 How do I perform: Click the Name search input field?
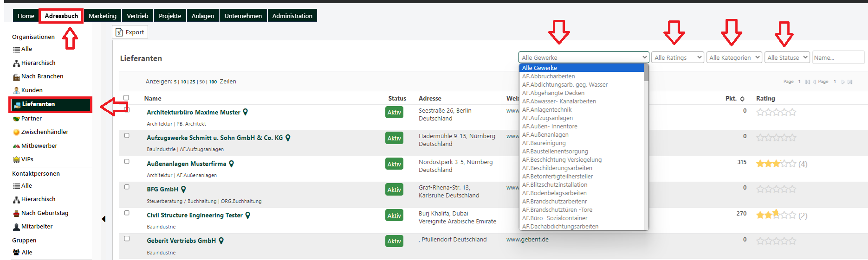point(838,57)
